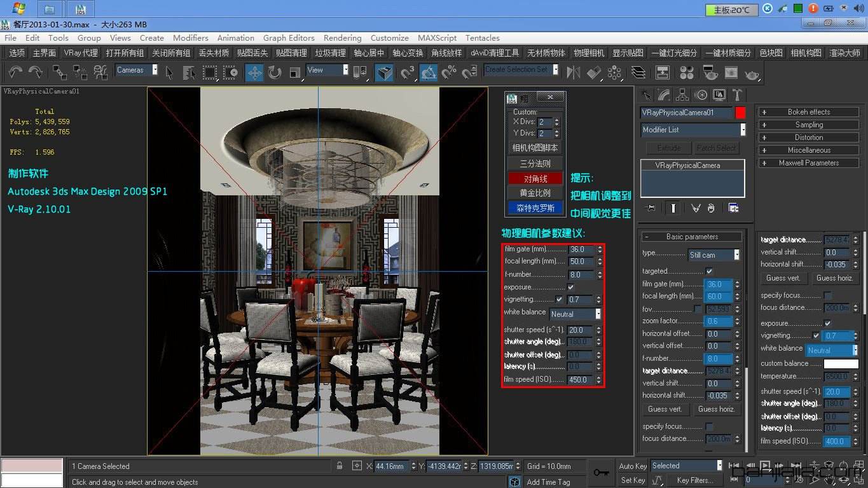
Task: Toggle the fov checkbox
Action: tap(698, 309)
